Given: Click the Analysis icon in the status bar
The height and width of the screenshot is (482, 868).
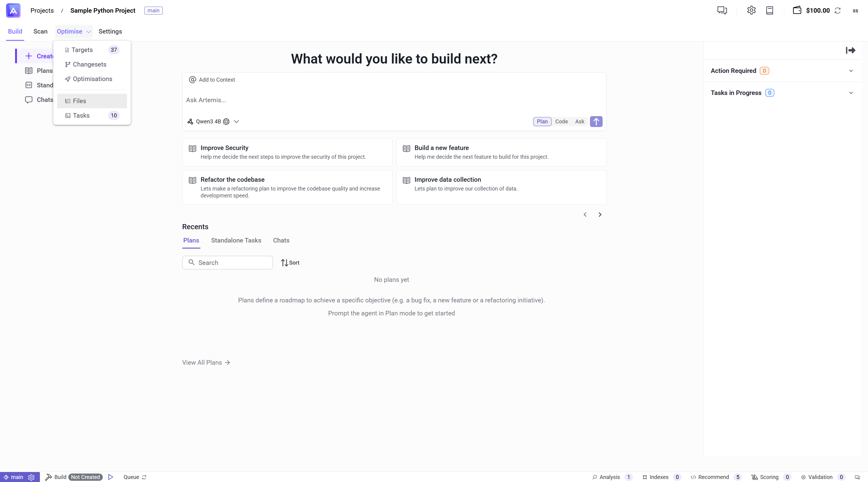Looking at the screenshot, I should coord(594,477).
